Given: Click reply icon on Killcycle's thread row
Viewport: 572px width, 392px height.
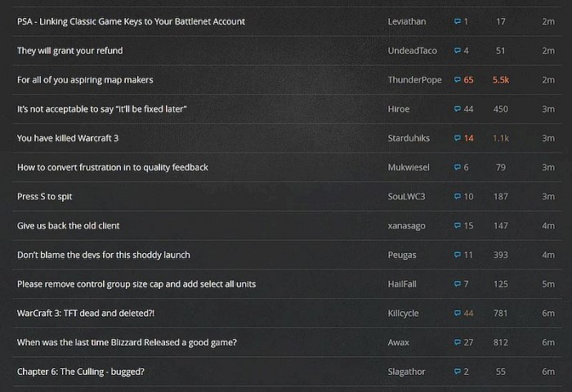Looking at the screenshot, I should point(458,313).
